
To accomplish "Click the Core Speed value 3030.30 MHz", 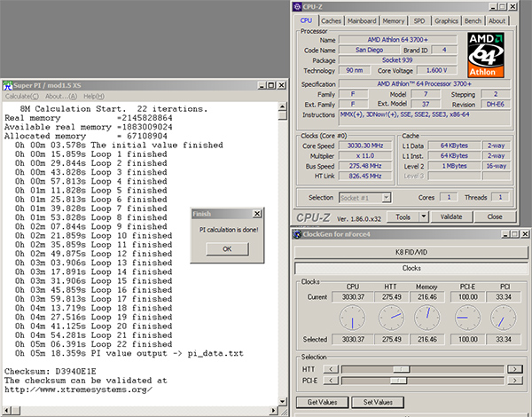I will point(365,146).
